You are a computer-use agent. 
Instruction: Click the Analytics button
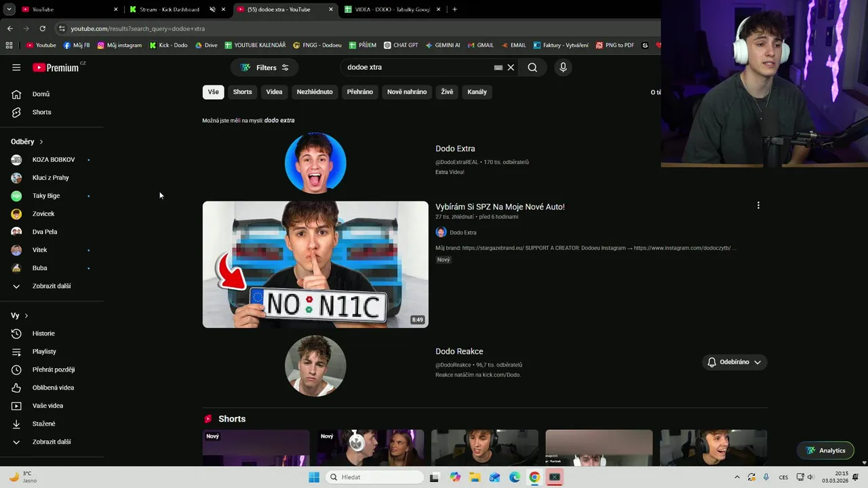(x=825, y=451)
